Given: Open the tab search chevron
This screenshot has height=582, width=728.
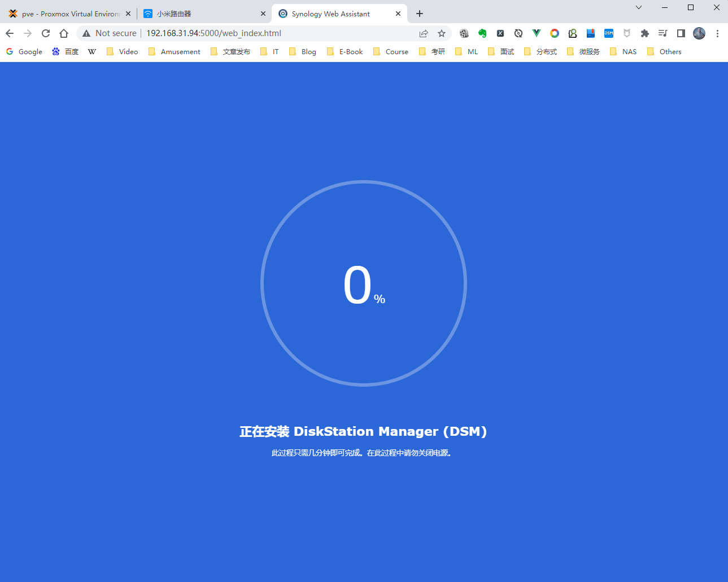Looking at the screenshot, I should 639,7.
